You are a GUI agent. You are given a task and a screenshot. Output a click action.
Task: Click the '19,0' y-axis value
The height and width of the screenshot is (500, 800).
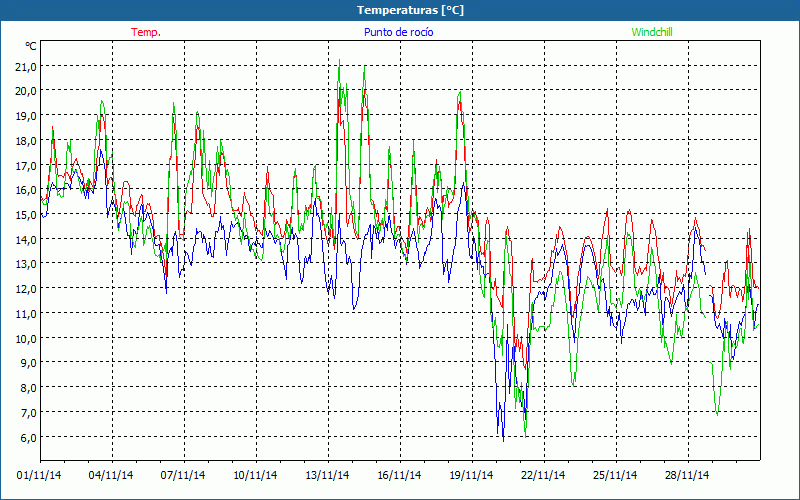coord(27,116)
